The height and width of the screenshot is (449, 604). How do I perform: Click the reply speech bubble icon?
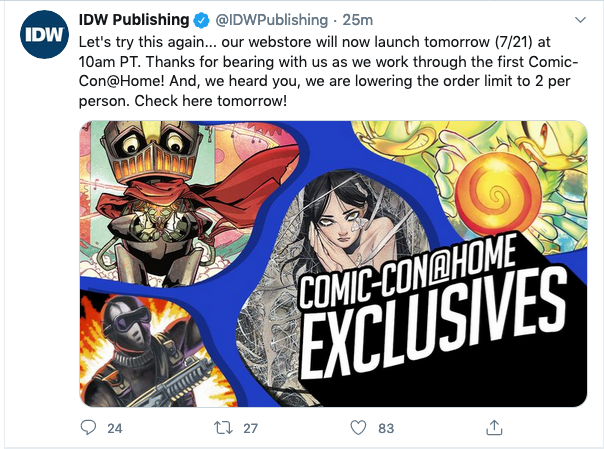[88, 427]
